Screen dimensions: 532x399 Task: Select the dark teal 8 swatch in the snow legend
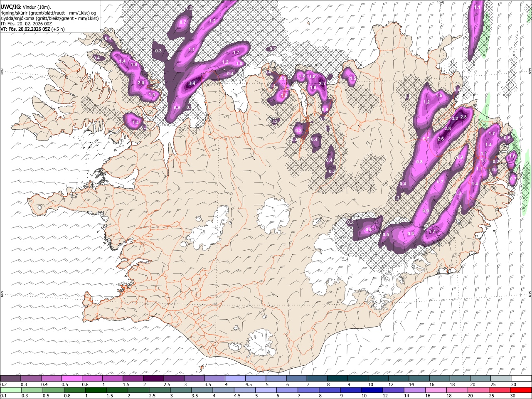(337, 379)
